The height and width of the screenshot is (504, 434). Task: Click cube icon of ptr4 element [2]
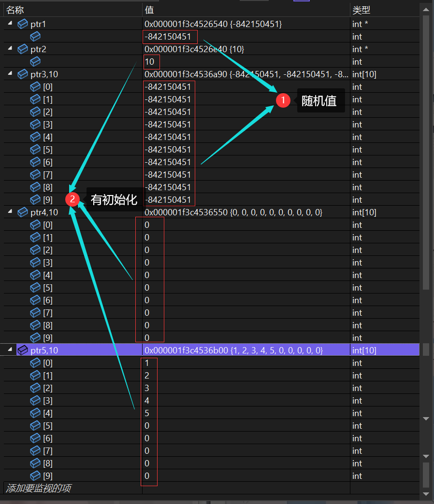[x=35, y=250]
